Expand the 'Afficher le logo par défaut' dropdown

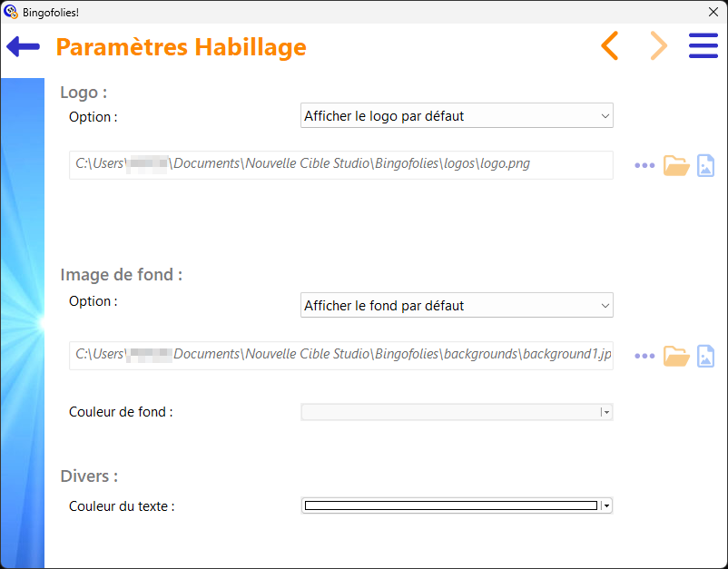[457, 115]
